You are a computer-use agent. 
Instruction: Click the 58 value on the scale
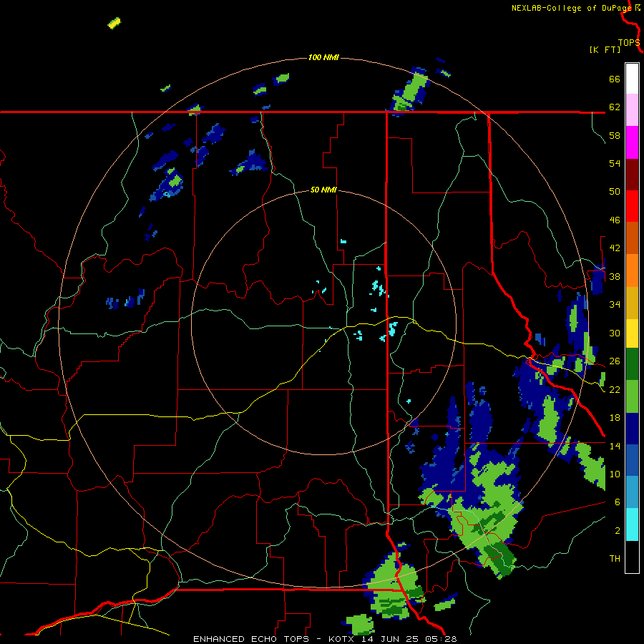pos(615,135)
